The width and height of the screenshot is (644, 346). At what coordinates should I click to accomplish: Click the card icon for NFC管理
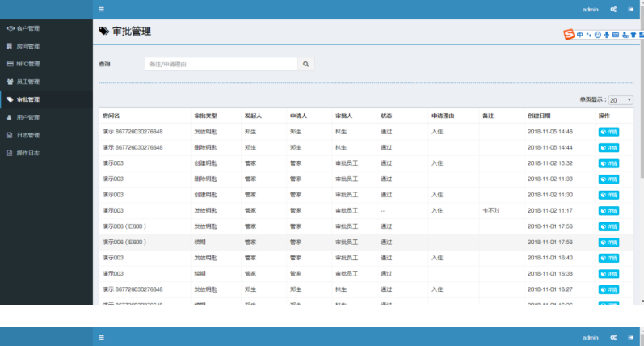[x=10, y=64]
